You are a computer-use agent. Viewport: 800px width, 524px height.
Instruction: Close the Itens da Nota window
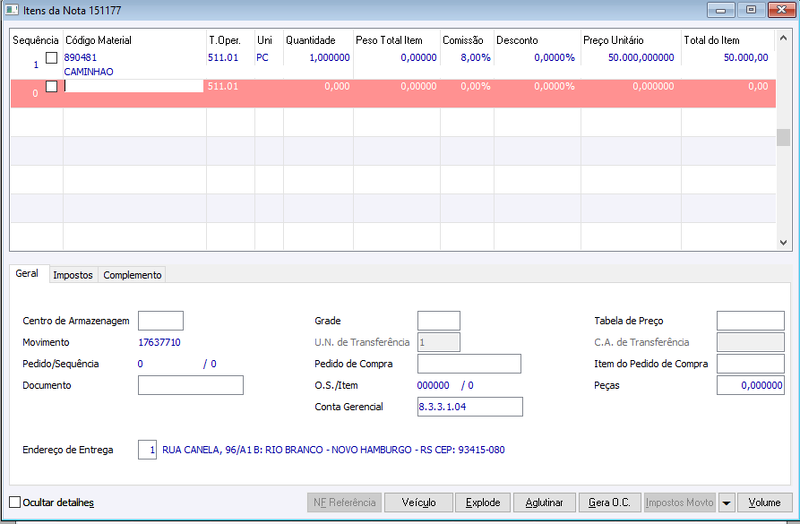(x=782, y=10)
